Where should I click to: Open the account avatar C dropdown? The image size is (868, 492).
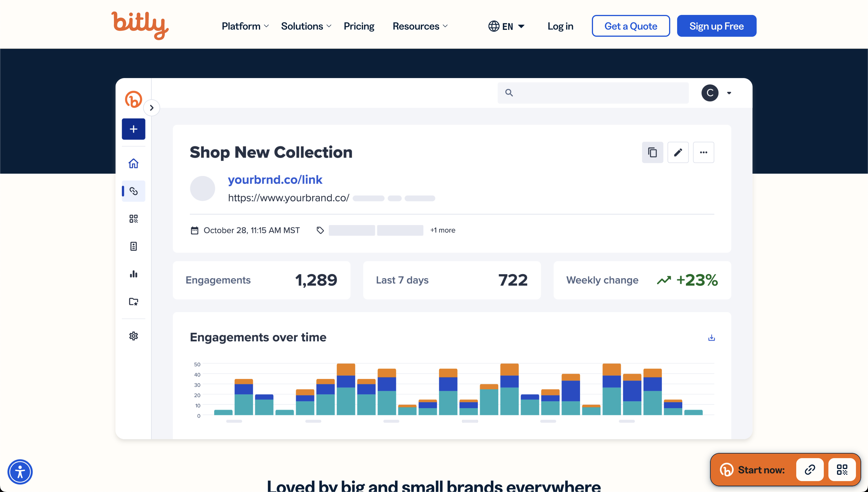click(716, 93)
